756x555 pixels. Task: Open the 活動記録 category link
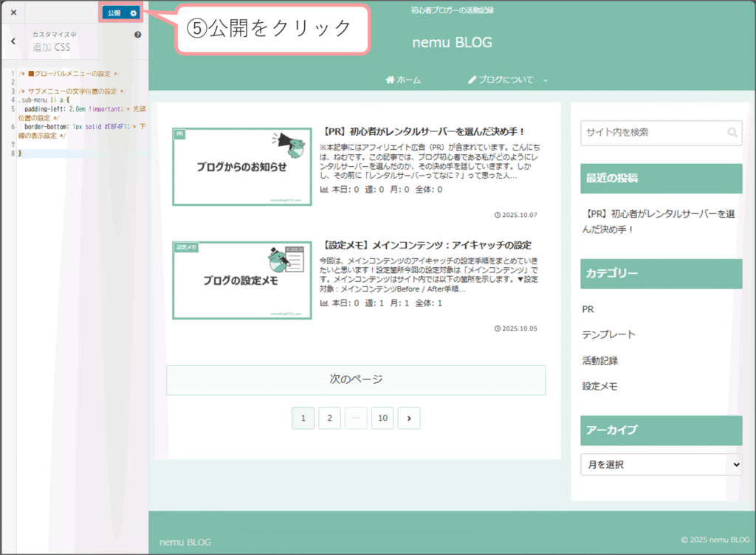599,360
